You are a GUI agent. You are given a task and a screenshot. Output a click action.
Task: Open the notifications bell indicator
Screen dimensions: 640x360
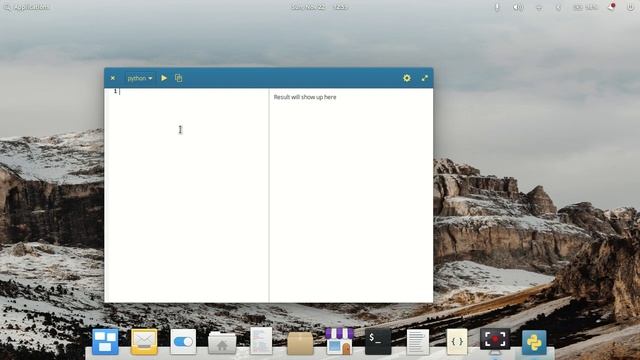611,7
